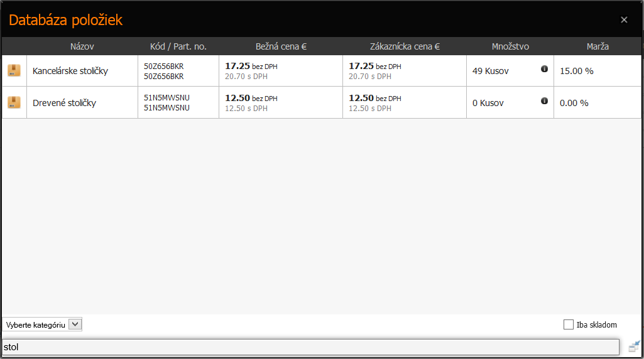The height and width of the screenshot is (359, 644).
Task: Click the 15.00 % margin value
Action: [576, 71]
